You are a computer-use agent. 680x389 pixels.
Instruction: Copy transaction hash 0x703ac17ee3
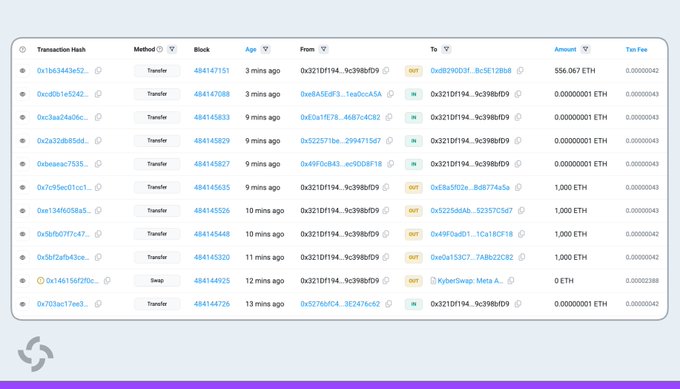[x=98, y=304]
